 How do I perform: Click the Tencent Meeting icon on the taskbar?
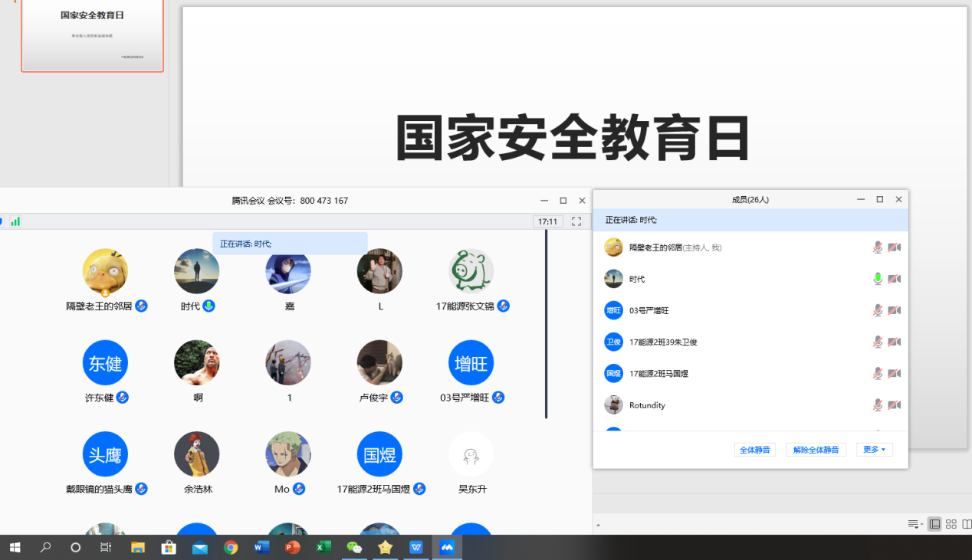(x=447, y=546)
